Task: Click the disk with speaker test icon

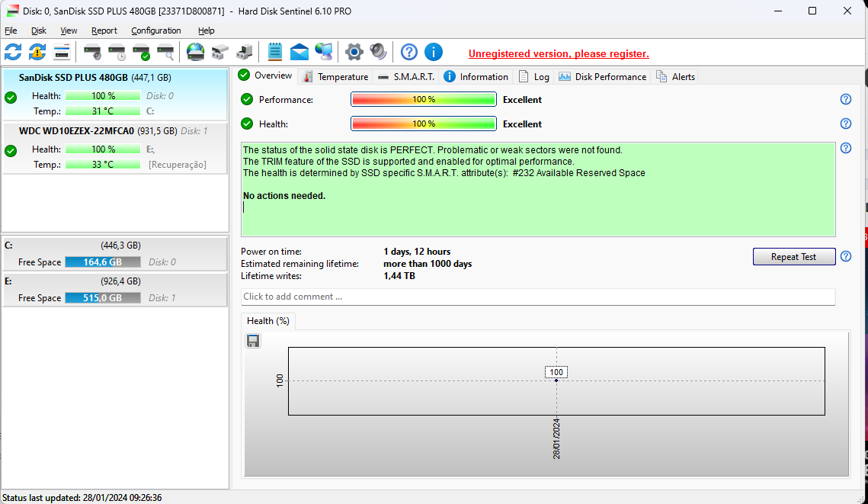Action: 92,52
